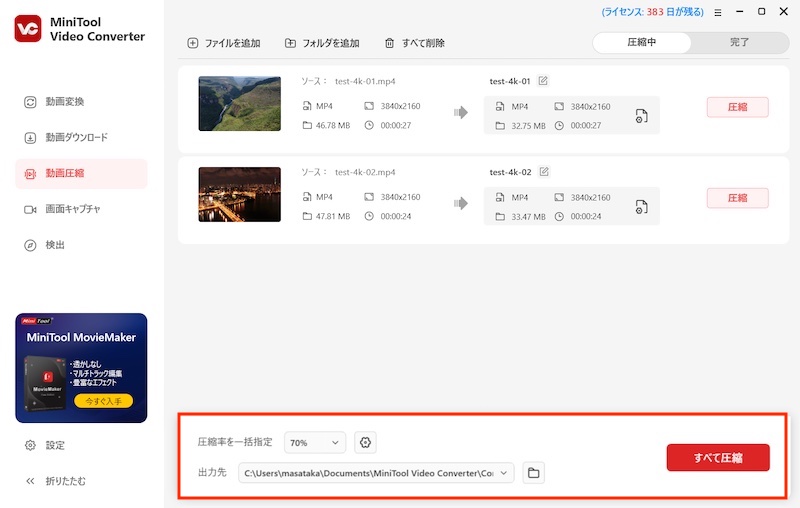Open settings icon for test-4k-01 output
Viewport: 800px width, 508px height.
click(x=641, y=116)
